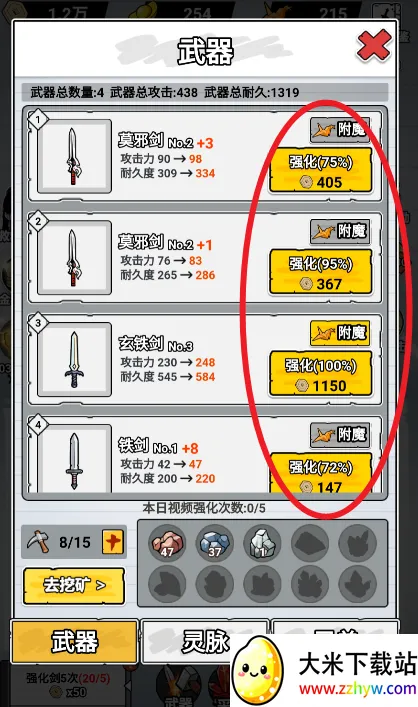
Task: Click the white crystal ore icon
Action: [262, 542]
